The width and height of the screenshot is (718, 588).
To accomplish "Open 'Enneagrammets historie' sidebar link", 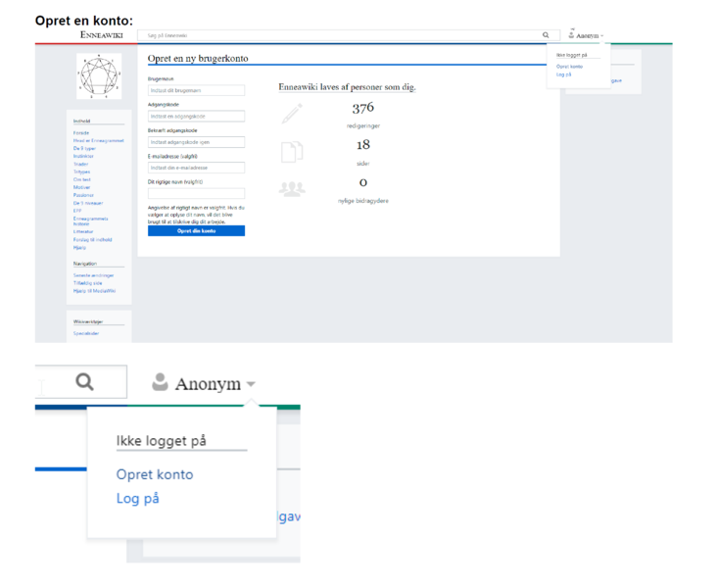I will pos(91,221).
